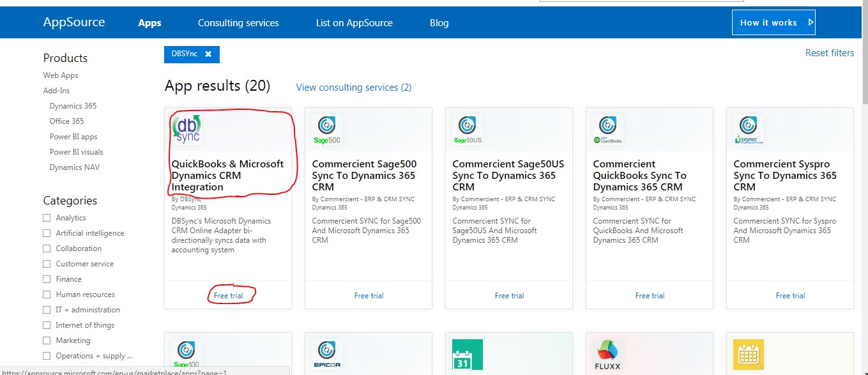The image size is (868, 375).
Task: Click Reset filters link
Action: coord(829,53)
